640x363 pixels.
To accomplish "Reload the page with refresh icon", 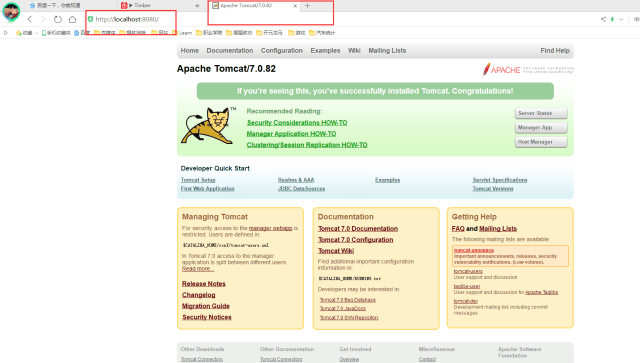I will click(58, 19).
